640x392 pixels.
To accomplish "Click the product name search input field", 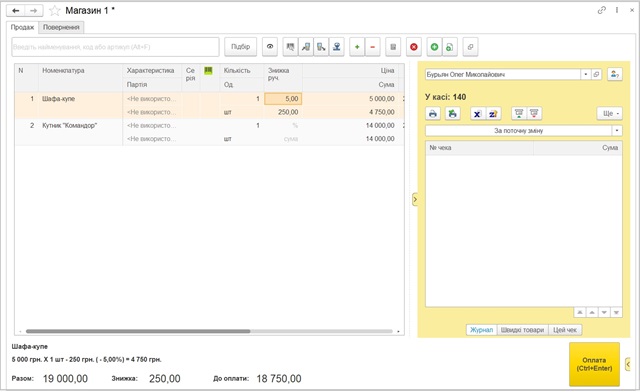I will (x=115, y=47).
